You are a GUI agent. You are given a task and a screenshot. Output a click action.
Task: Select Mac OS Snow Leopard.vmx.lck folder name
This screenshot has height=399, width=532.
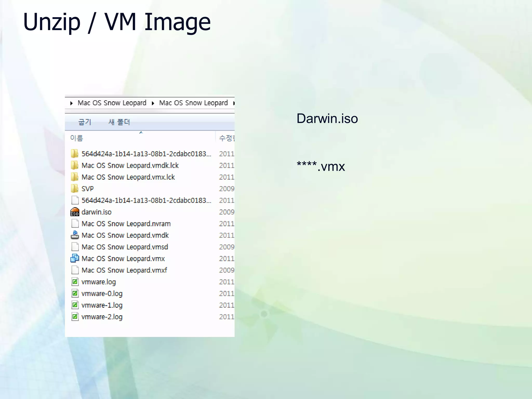pyautogui.click(x=128, y=177)
